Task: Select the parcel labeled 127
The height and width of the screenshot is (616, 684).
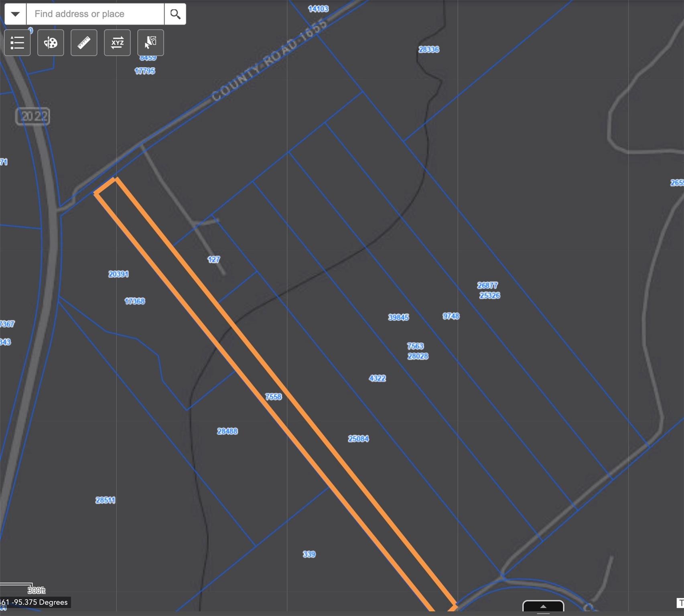Action: [213, 259]
